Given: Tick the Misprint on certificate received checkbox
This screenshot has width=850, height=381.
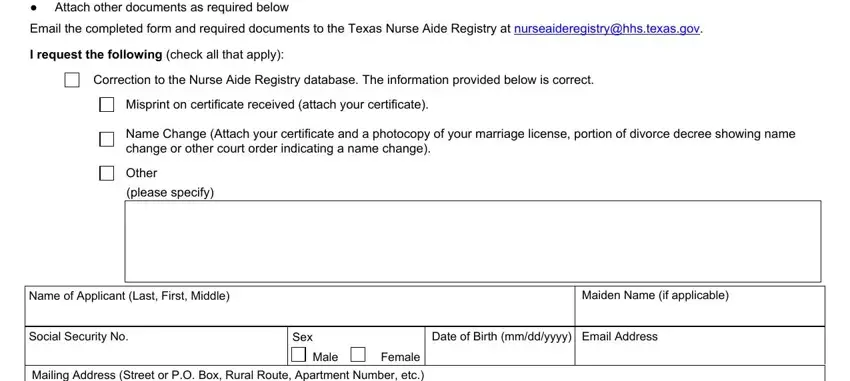Looking at the screenshot, I should tap(107, 105).
